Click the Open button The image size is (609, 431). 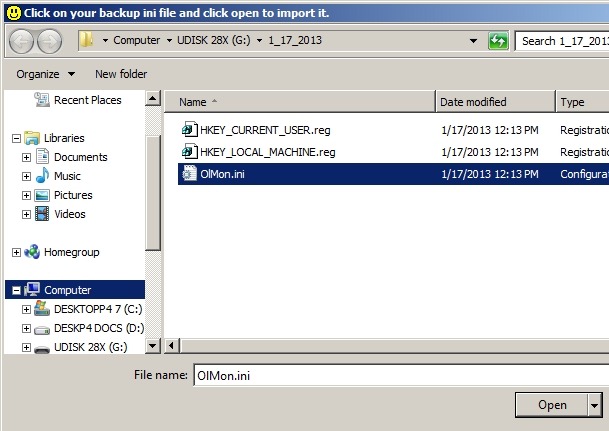click(551, 405)
